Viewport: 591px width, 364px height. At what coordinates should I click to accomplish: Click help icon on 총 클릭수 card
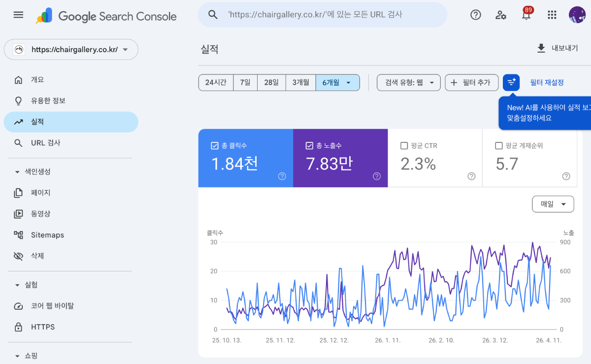282,176
